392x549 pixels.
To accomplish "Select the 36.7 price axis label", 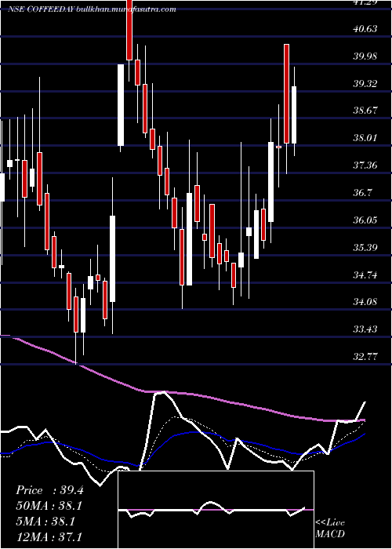I will coord(363,192).
